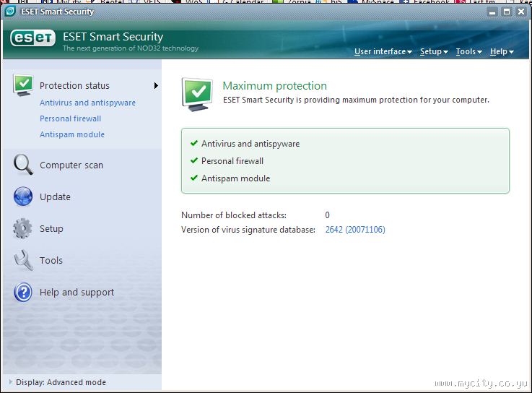Open Personal firewall sidebar link

[x=70, y=118]
